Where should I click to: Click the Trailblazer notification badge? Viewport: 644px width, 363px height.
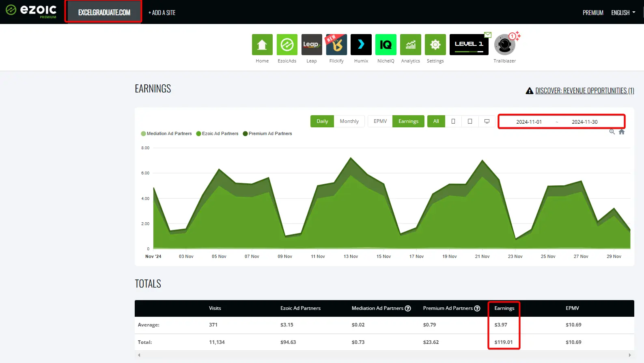point(513,36)
